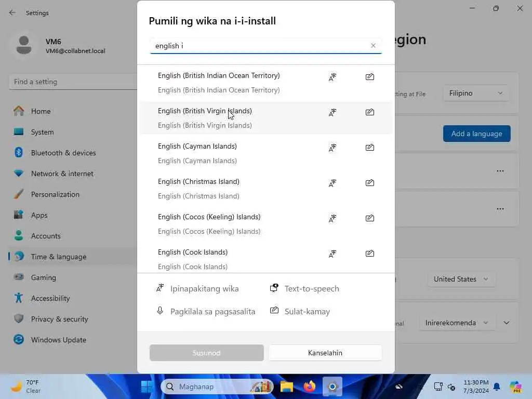The image size is (532, 399).
Task: Go back with the Settings back arrow
Action: (12, 12)
